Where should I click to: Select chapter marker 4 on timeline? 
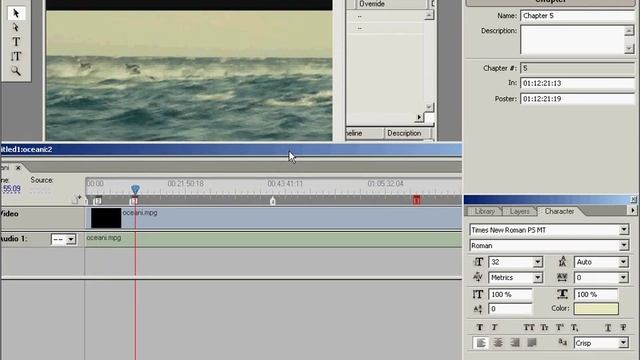pos(273,200)
